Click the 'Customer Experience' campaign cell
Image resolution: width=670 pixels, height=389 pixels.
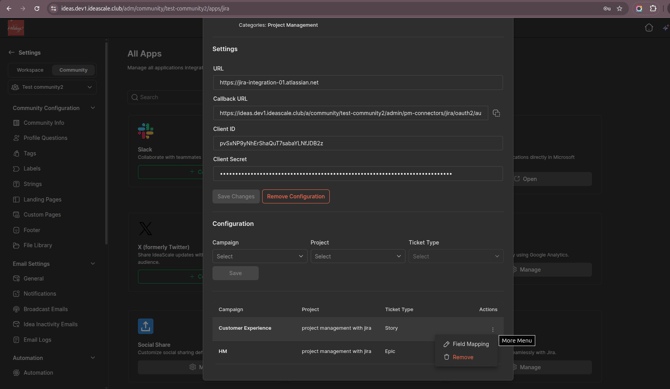pyautogui.click(x=245, y=328)
